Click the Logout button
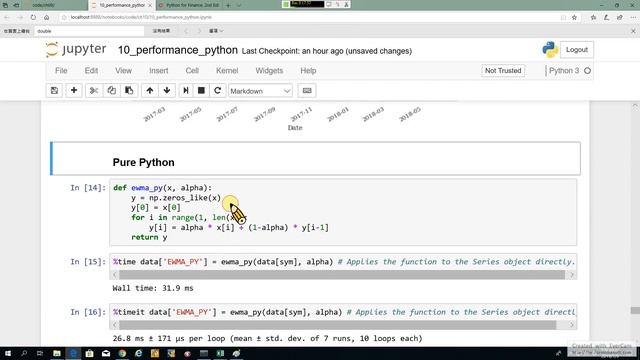This screenshot has height=360, width=640. click(577, 49)
